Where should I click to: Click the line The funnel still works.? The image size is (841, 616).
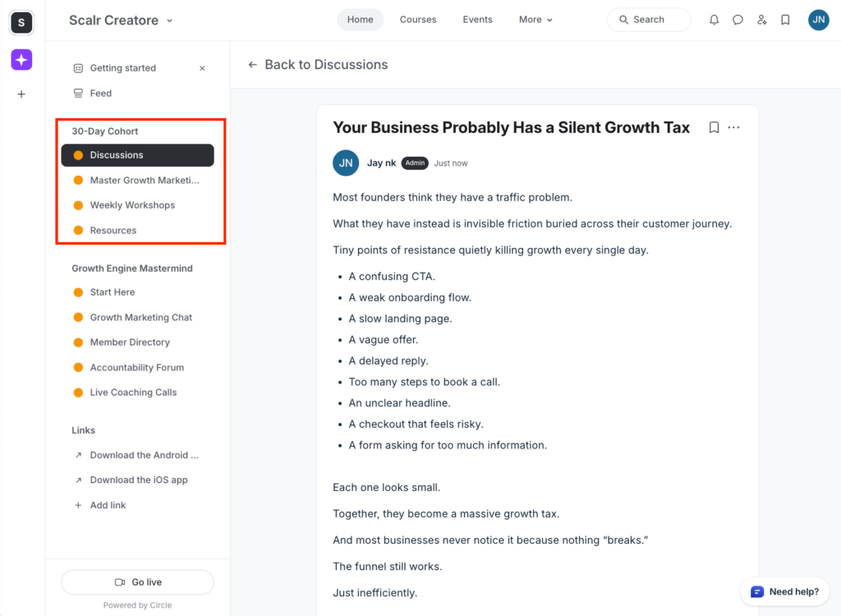coord(388,567)
